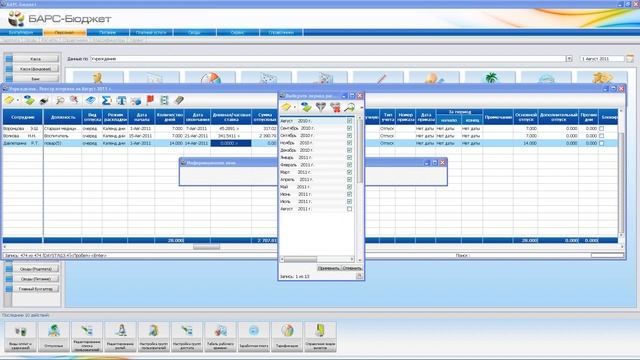Click the Поиск search field in registry status bar
Image resolution: width=640 pixels, height=360 pixels.
(607, 256)
